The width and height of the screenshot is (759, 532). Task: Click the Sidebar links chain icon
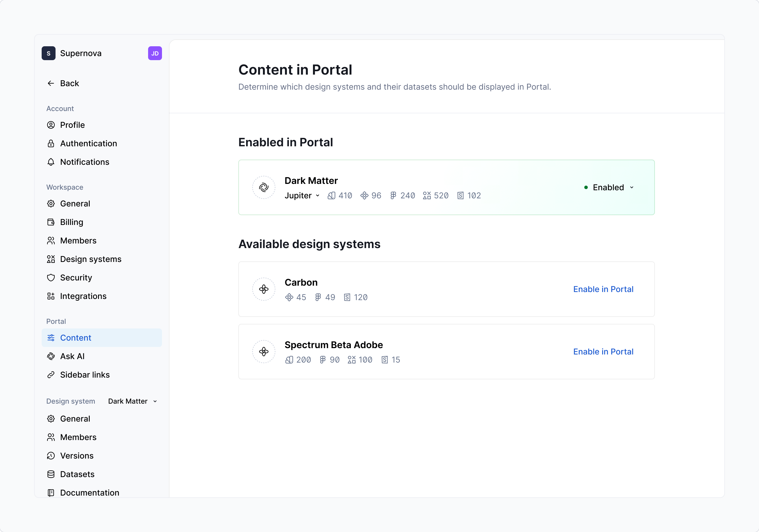(x=51, y=375)
